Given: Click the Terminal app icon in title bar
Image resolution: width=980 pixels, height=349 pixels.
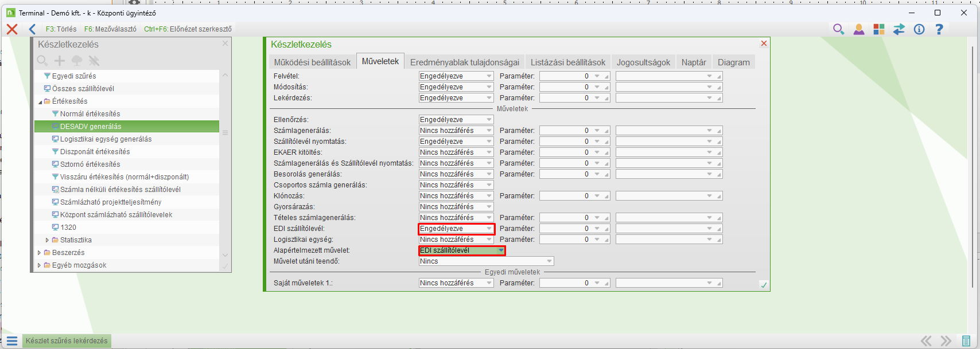Looking at the screenshot, I should pyautogui.click(x=10, y=13).
